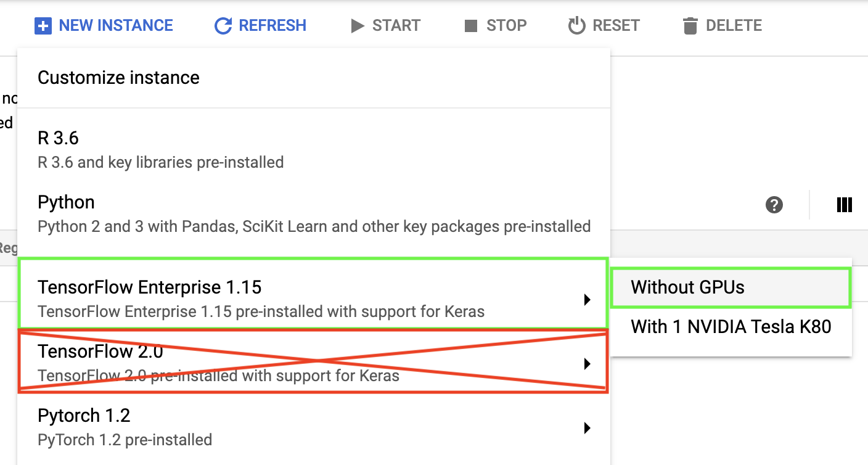Image resolution: width=868 pixels, height=465 pixels.
Task: Choose the R 3.6 instance type
Action: [314, 149]
